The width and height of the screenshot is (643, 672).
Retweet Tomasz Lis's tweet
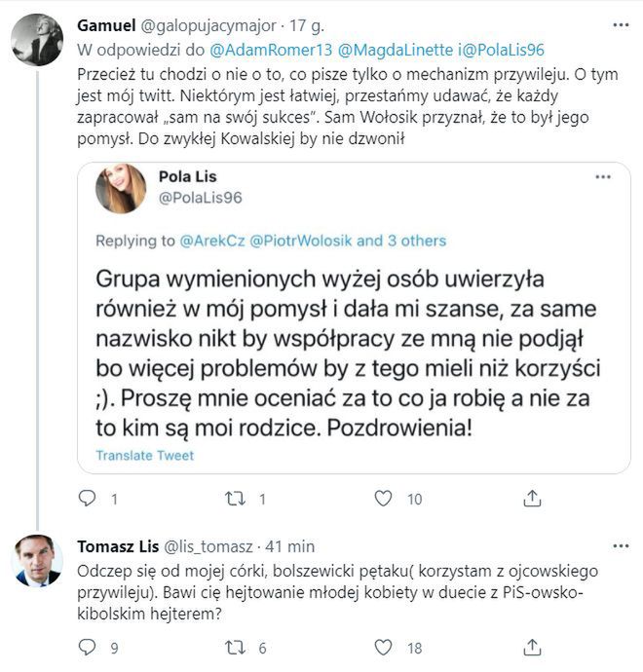(235, 648)
